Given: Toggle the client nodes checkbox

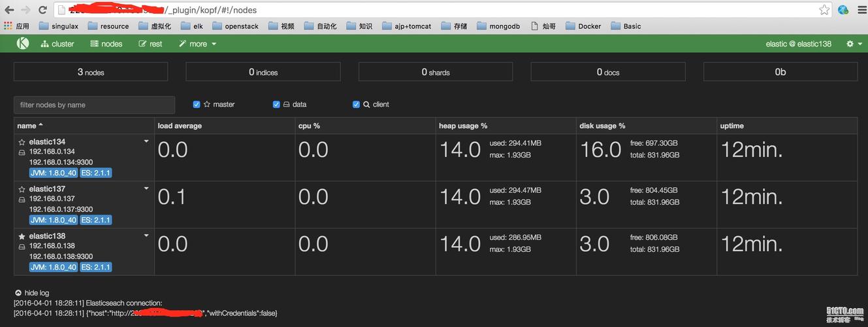Looking at the screenshot, I should point(356,105).
